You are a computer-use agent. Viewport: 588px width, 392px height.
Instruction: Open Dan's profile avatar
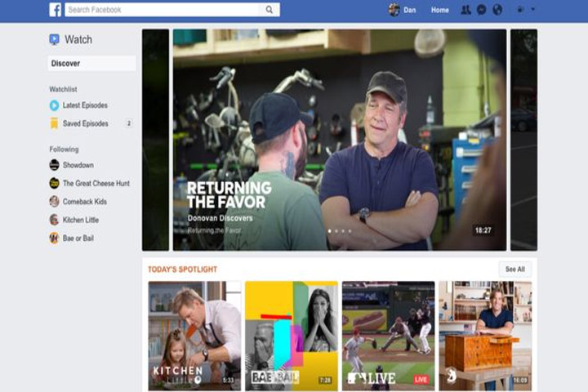click(394, 10)
